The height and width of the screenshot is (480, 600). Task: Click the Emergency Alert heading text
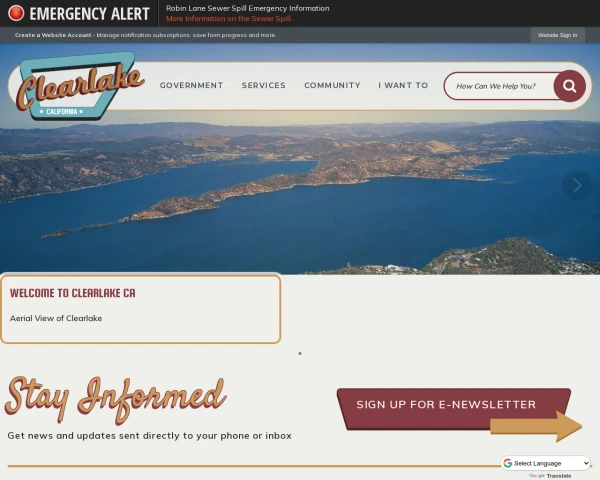[x=89, y=14]
